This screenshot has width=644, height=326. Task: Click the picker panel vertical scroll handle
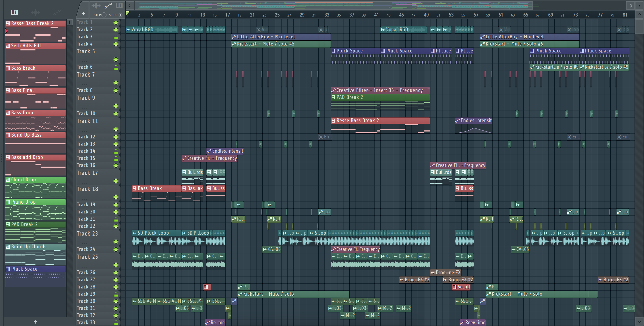pyautogui.click(x=70, y=23)
